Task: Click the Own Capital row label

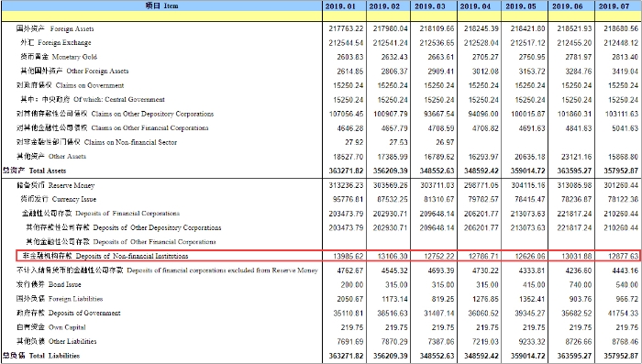Action: click(x=51, y=327)
